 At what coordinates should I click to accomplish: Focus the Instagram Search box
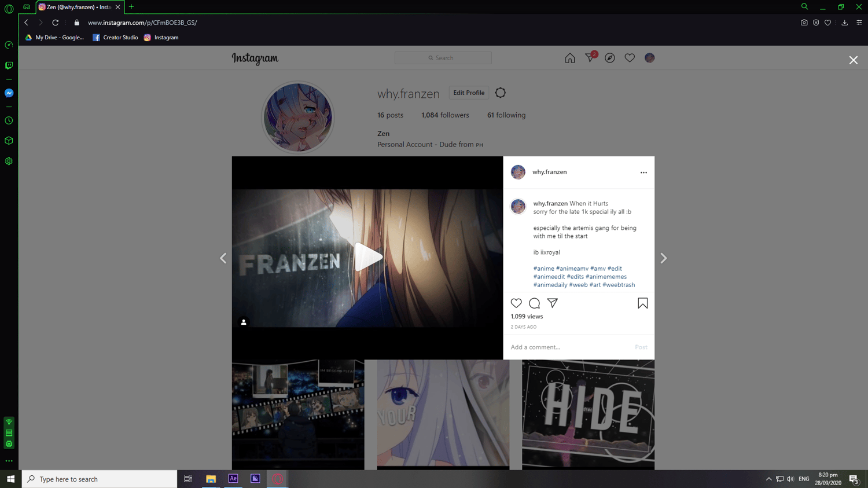pyautogui.click(x=443, y=58)
